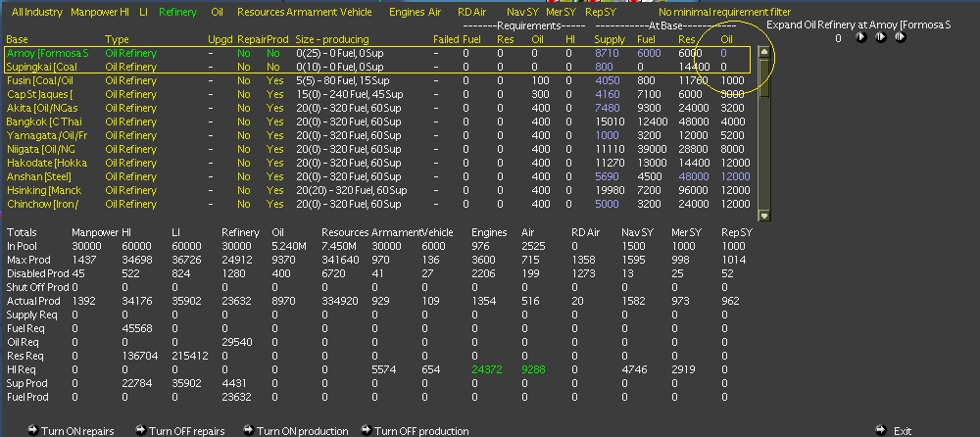Image resolution: width=980 pixels, height=437 pixels.
Task: Click the Totals label
Action: [x=22, y=232]
